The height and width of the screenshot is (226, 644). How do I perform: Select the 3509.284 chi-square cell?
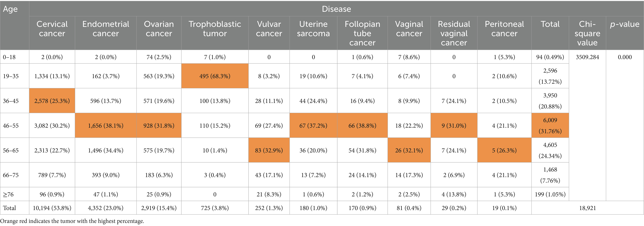pos(587,57)
